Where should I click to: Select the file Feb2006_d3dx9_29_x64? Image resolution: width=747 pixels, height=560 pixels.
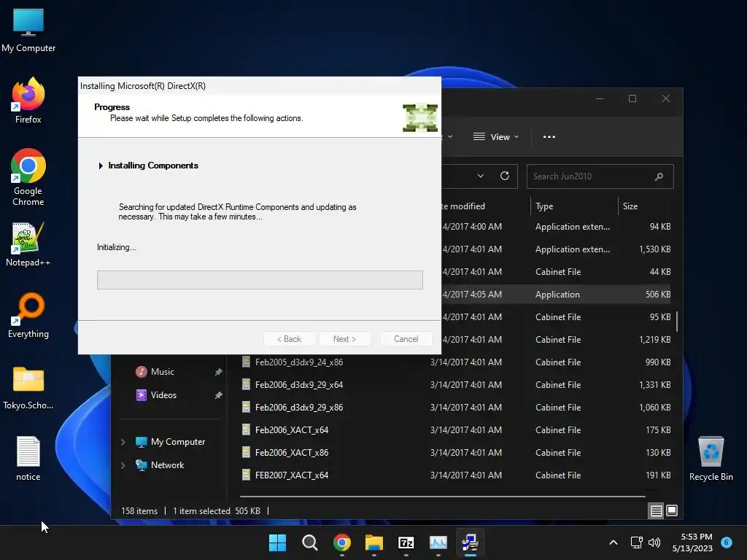pos(298,385)
